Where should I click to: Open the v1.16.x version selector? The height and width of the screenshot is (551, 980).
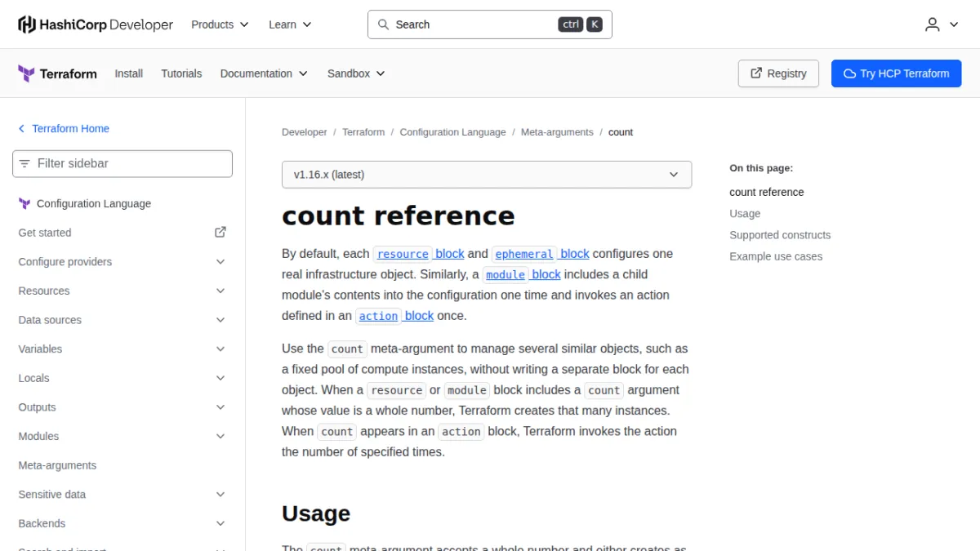487,175
